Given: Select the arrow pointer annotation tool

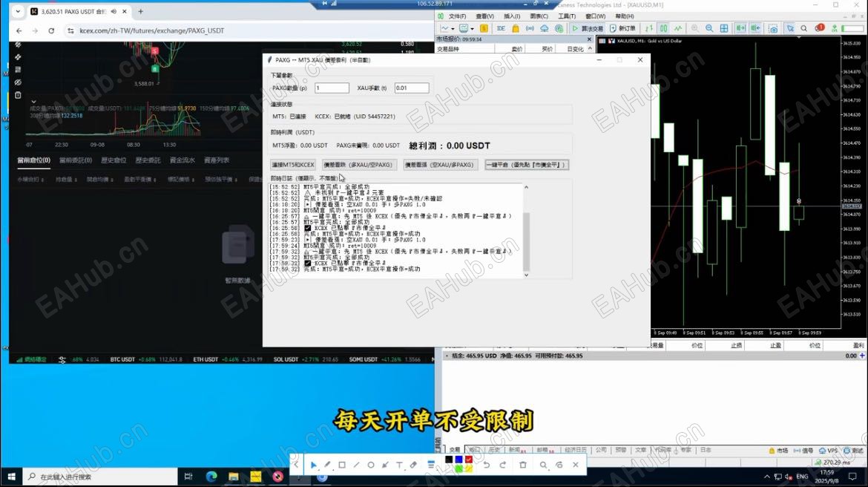Looking at the screenshot, I should pos(313,465).
